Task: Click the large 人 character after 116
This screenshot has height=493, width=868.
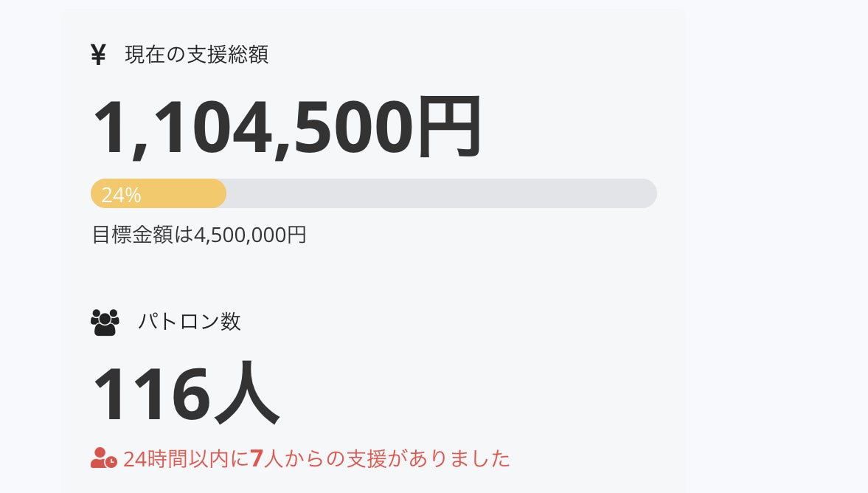Action: click(247, 393)
